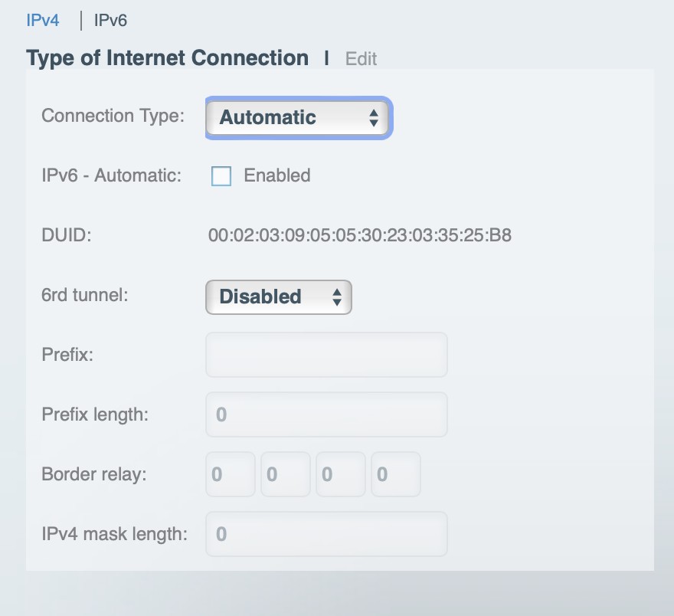
Task: Select the fourth Border relay octet box
Action: [x=395, y=474]
